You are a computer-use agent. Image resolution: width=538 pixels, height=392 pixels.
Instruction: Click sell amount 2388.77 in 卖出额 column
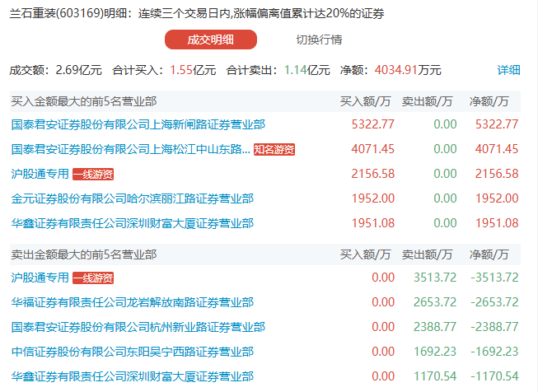[x=435, y=326]
